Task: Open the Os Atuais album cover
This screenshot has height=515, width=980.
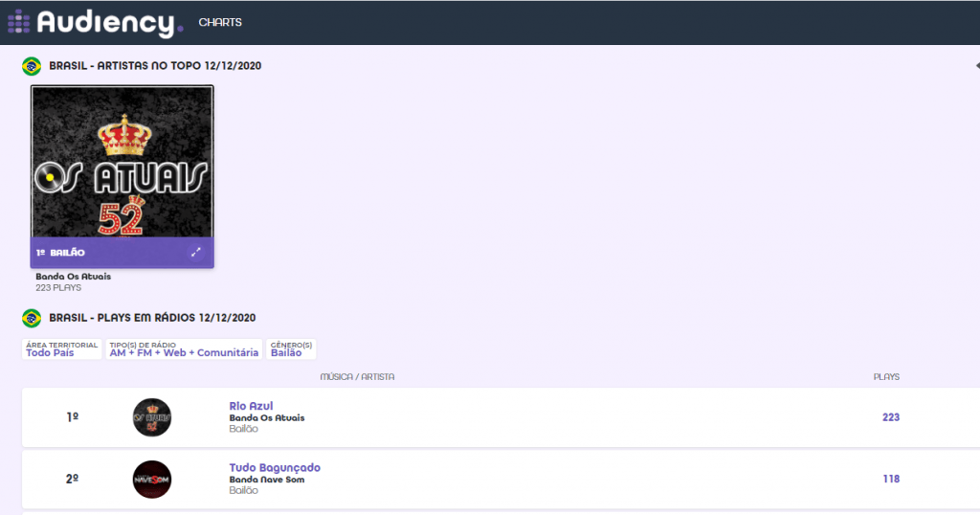Action: coord(122,162)
